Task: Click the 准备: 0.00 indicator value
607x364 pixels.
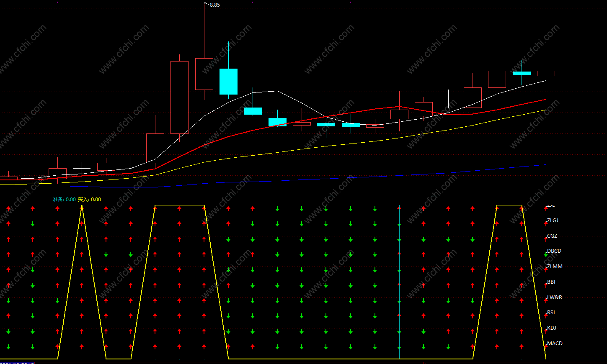Action: (64, 200)
